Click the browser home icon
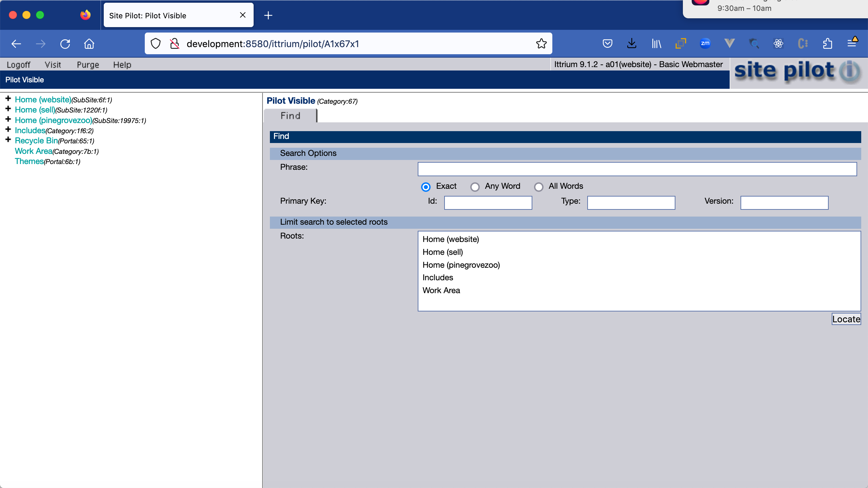This screenshot has height=488, width=868. [x=89, y=44]
